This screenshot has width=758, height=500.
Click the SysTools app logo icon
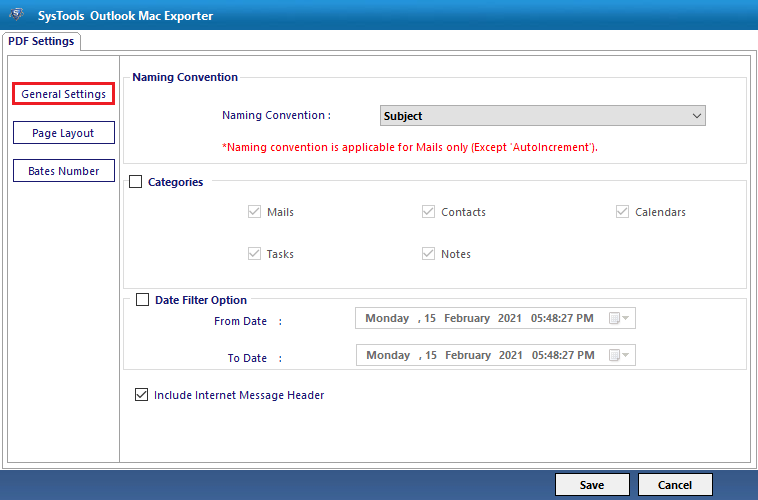point(16,14)
